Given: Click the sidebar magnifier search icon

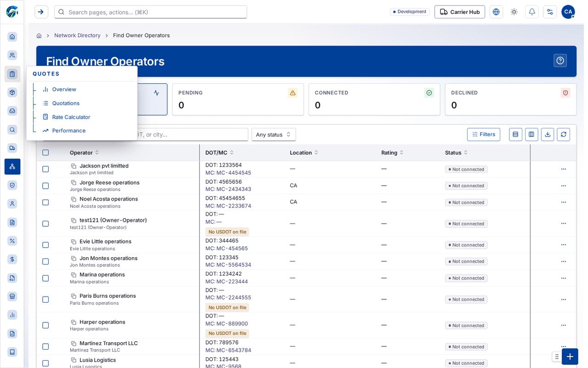Looking at the screenshot, I should [x=12, y=130].
